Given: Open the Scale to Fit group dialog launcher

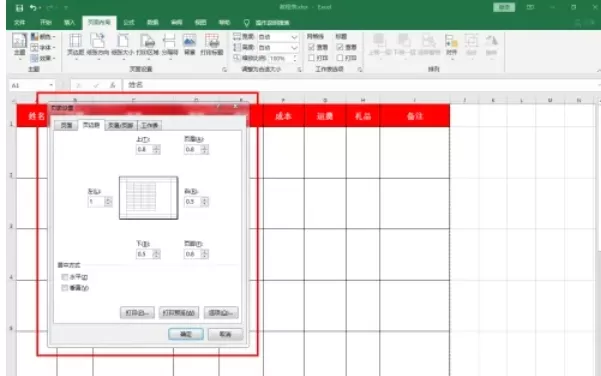Looking at the screenshot, I should click(299, 69).
